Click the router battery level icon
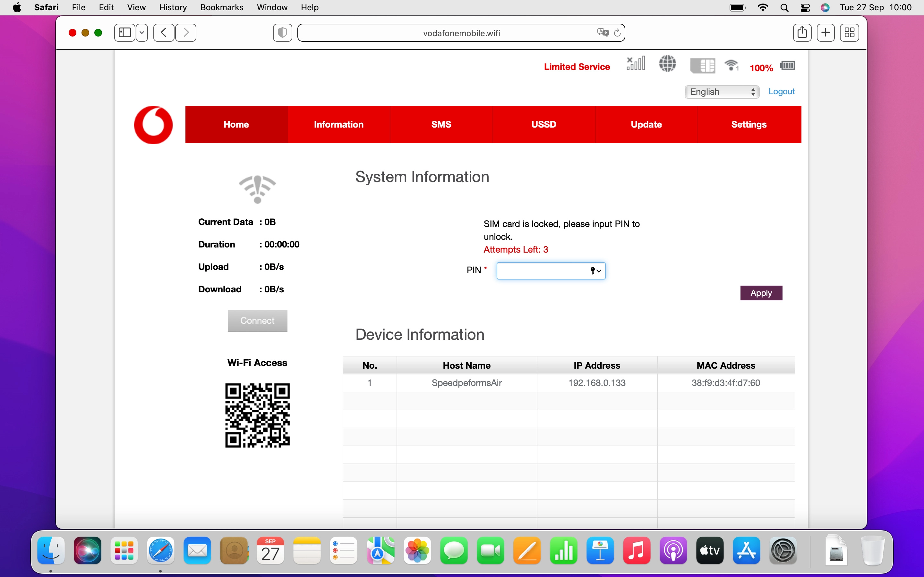 click(x=787, y=66)
